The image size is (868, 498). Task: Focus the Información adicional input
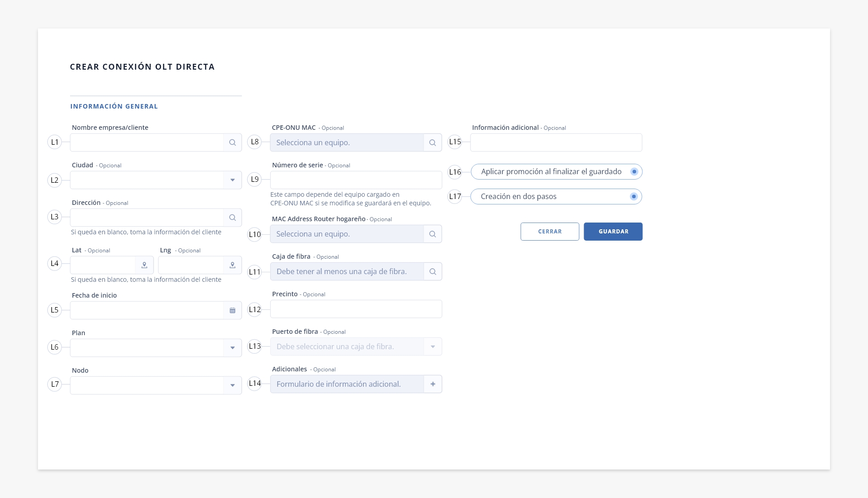[x=556, y=142]
